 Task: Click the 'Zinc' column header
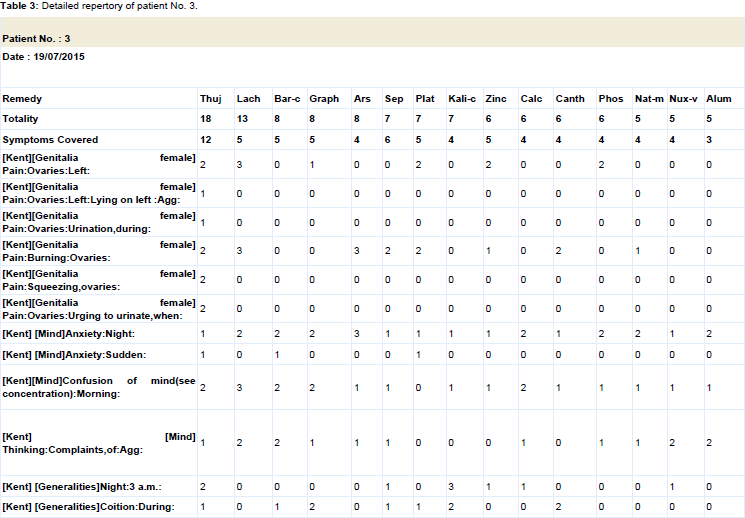point(496,99)
